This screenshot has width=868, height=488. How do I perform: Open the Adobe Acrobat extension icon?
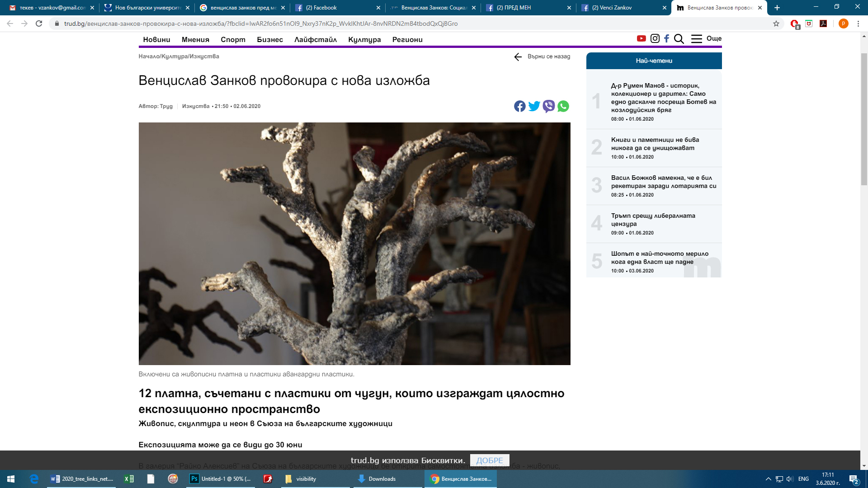(823, 23)
